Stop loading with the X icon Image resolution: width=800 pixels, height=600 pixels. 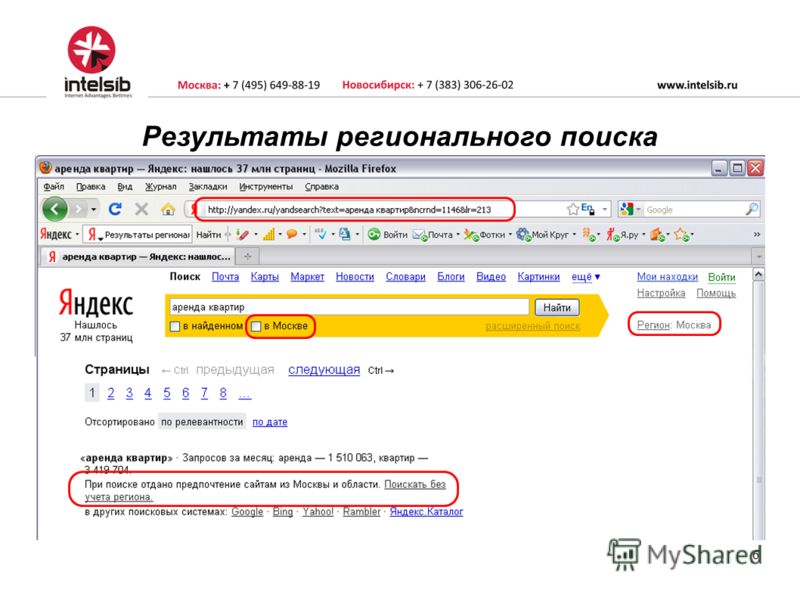point(141,209)
